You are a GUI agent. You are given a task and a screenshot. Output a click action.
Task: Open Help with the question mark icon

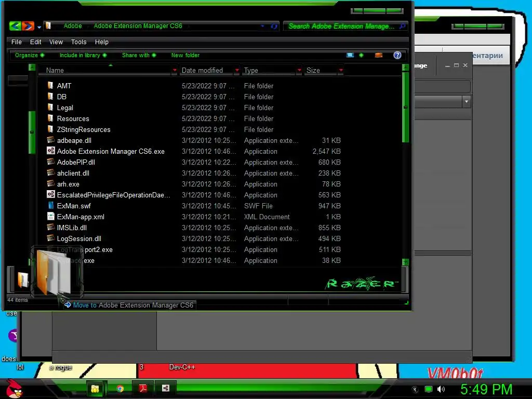[397, 55]
